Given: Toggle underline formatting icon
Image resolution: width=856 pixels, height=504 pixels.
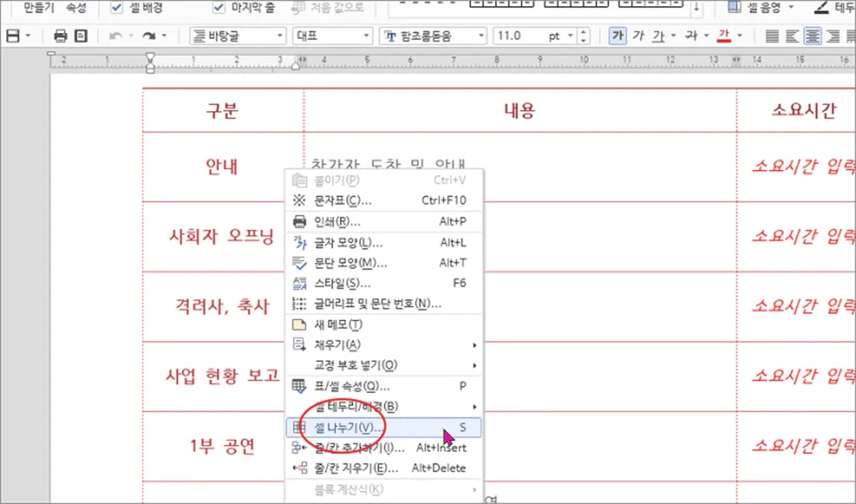Looking at the screenshot, I should click(659, 36).
